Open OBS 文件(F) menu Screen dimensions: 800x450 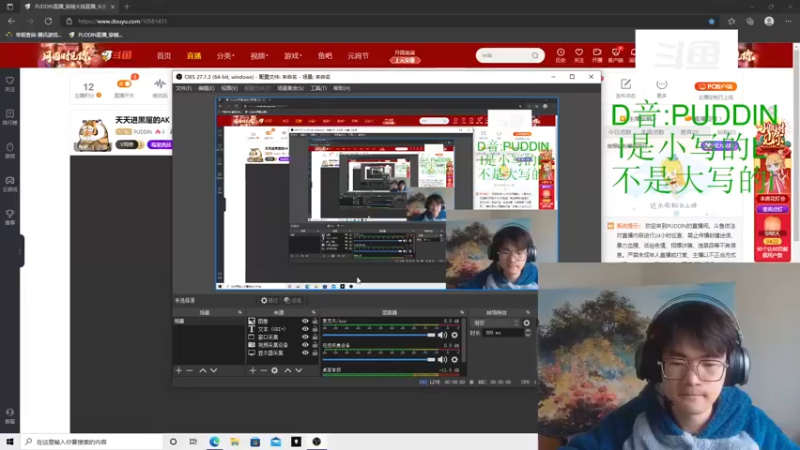tap(183, 88)
